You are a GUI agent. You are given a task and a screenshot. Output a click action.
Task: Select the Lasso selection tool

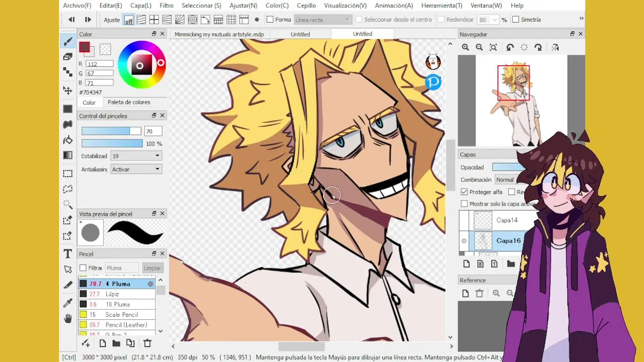(x=68, y=189)
